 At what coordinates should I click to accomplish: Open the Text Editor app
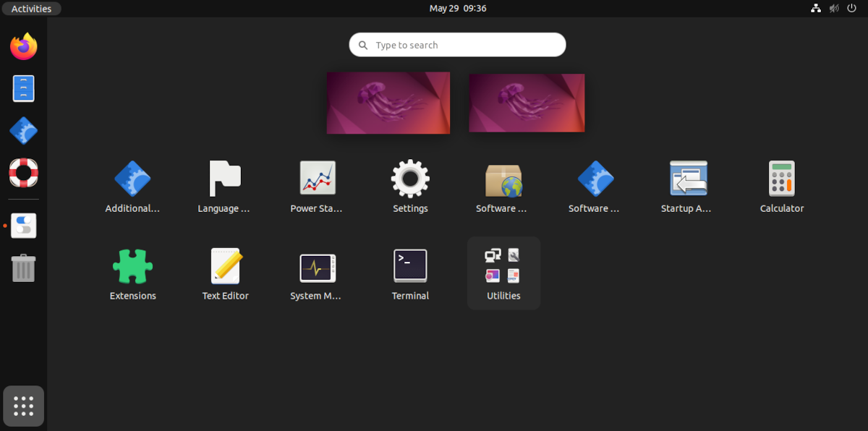[x=225, y=265]
